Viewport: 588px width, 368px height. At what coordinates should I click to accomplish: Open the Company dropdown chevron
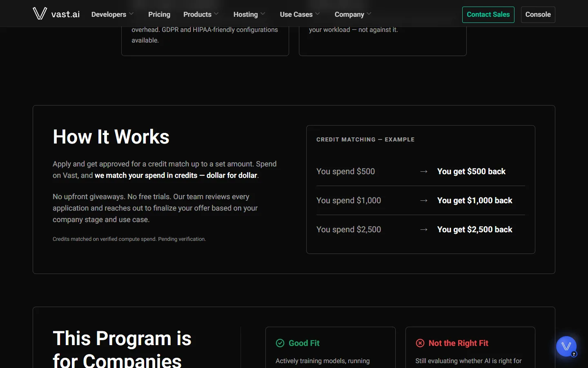coord(369,14)
